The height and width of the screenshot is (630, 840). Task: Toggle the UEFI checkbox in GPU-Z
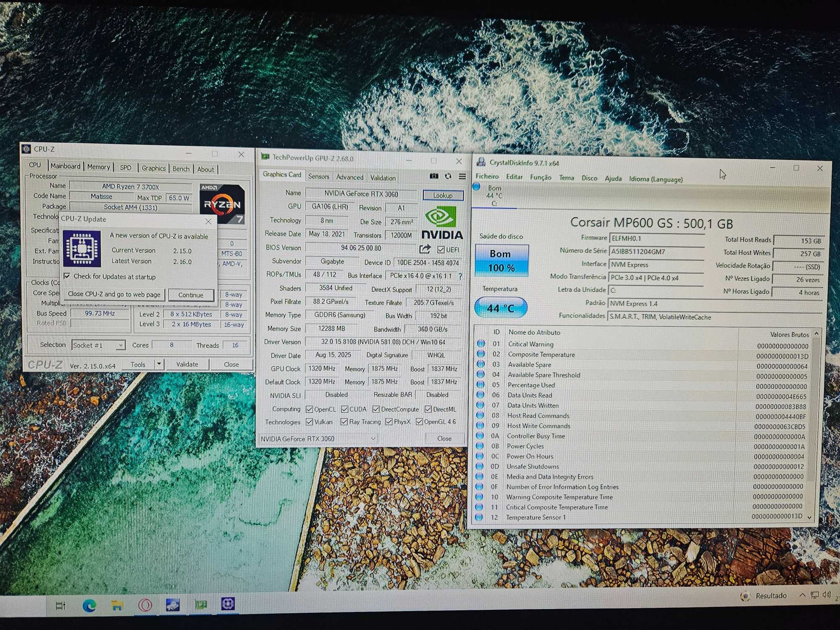click(441, 249)
